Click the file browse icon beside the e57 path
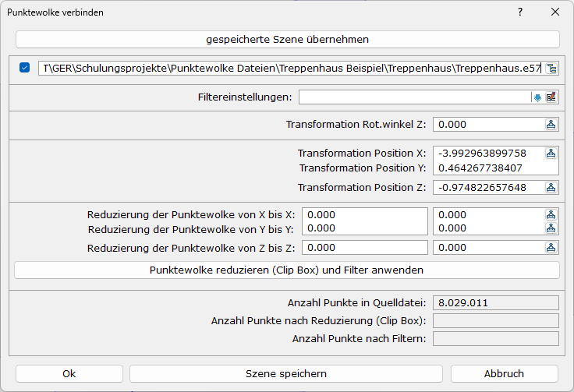 [x=552, y=68]
